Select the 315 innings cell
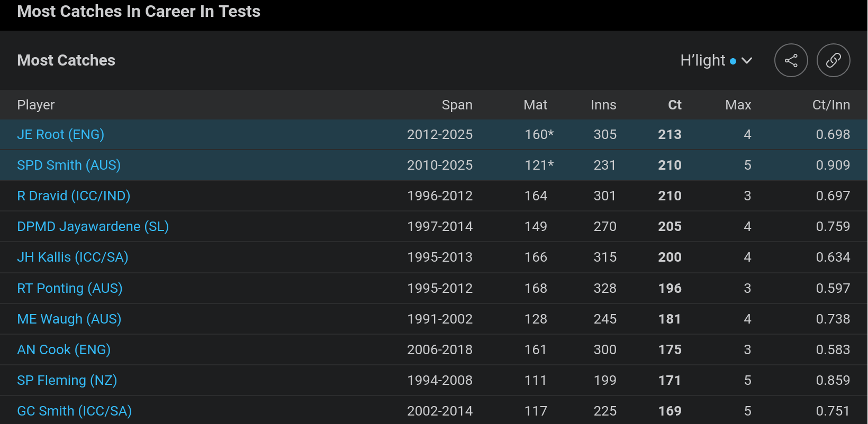Screen dimensions: 868x424 605,257
